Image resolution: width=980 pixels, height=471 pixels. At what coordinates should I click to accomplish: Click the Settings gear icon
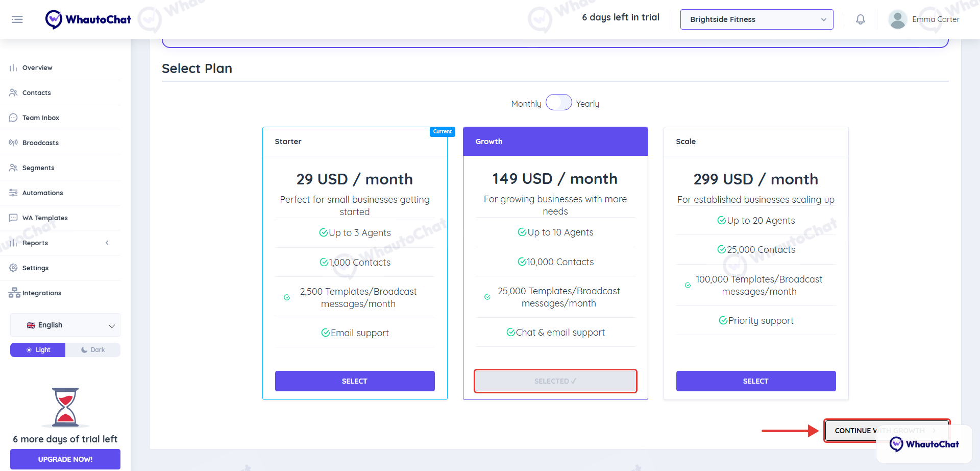click(x=13, y=268)
